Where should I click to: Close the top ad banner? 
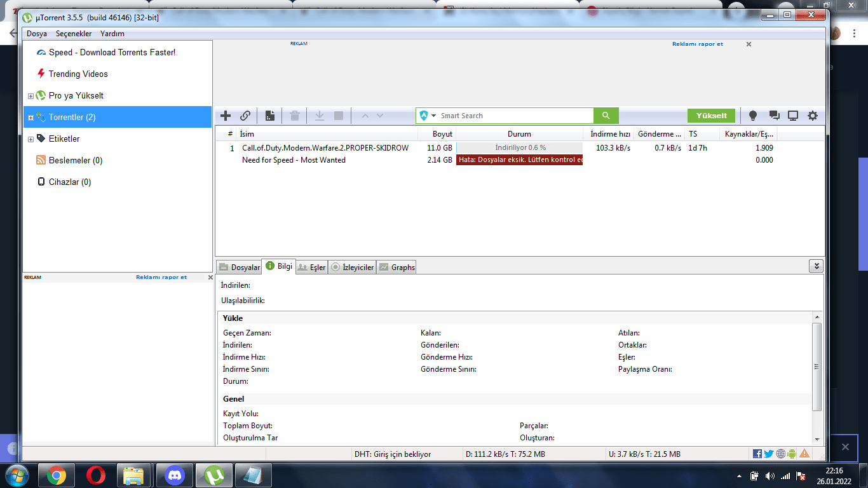[x=749, y=44]
